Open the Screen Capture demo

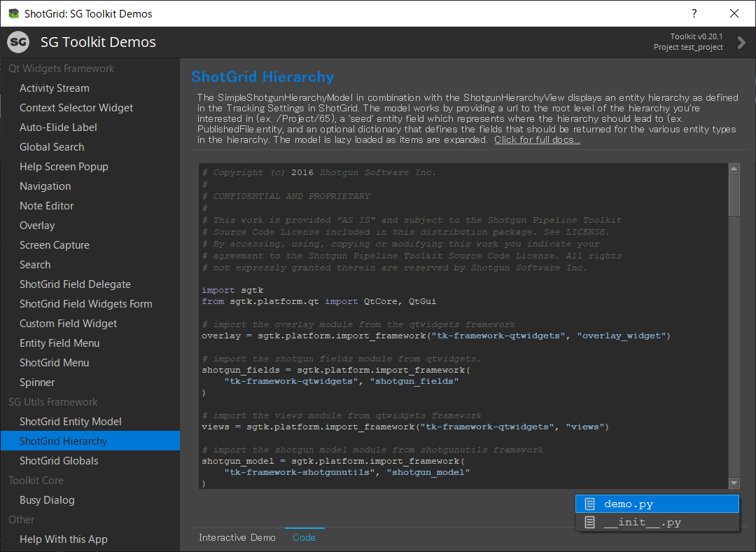click(55, 245)
